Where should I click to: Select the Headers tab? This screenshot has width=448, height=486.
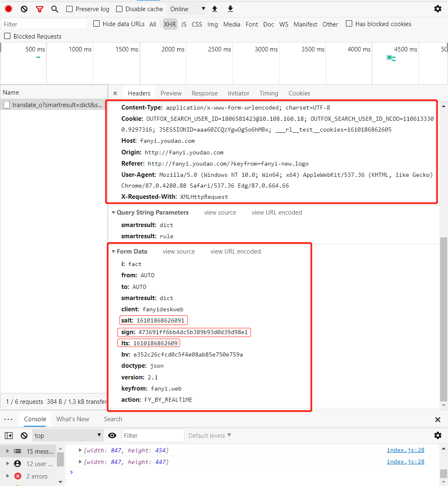[x=139, y=93]
